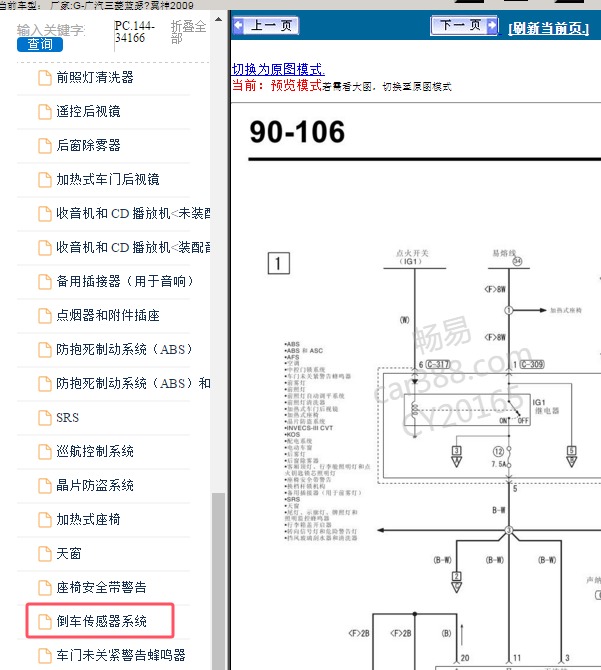Click sidebar scrollbar up arrow
This screenshot has height=670, width=601.
(218, 19)
